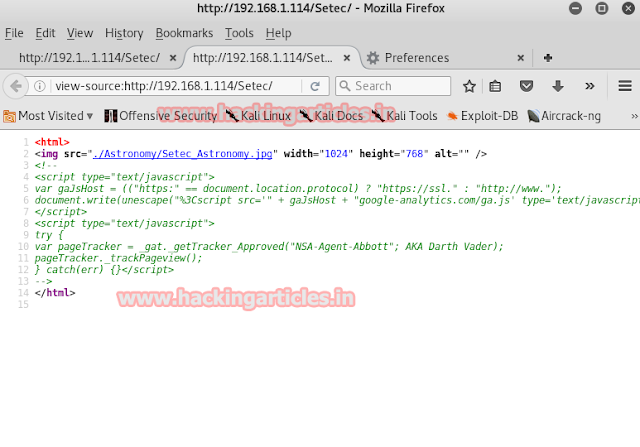
Task: Click the width value 1024
Action: (x=336, y=154)
